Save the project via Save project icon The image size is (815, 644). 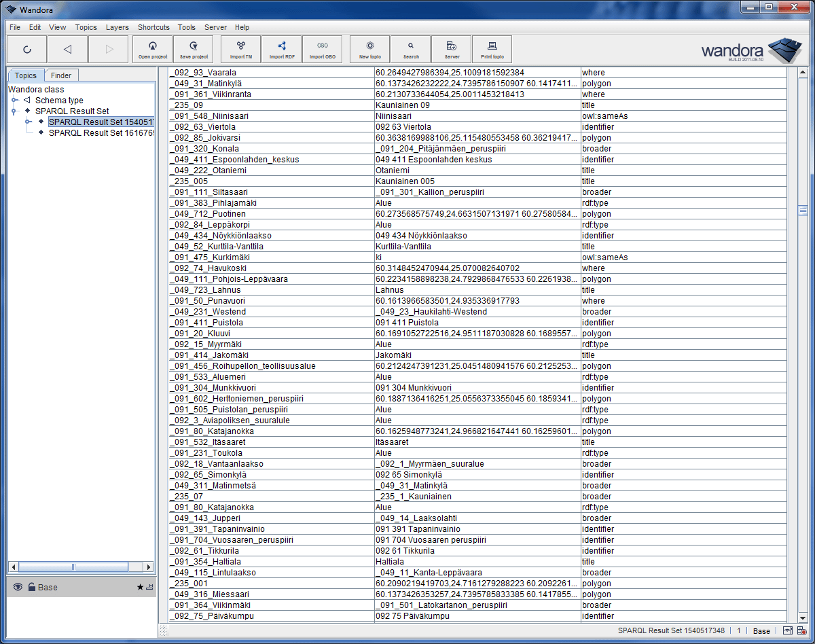pos(193,49)
